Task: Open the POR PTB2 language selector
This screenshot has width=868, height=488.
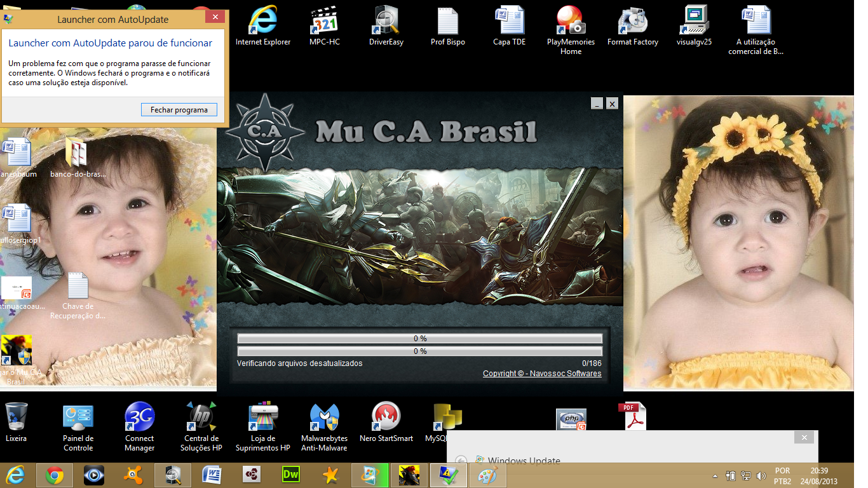Action: coord(783,476)
